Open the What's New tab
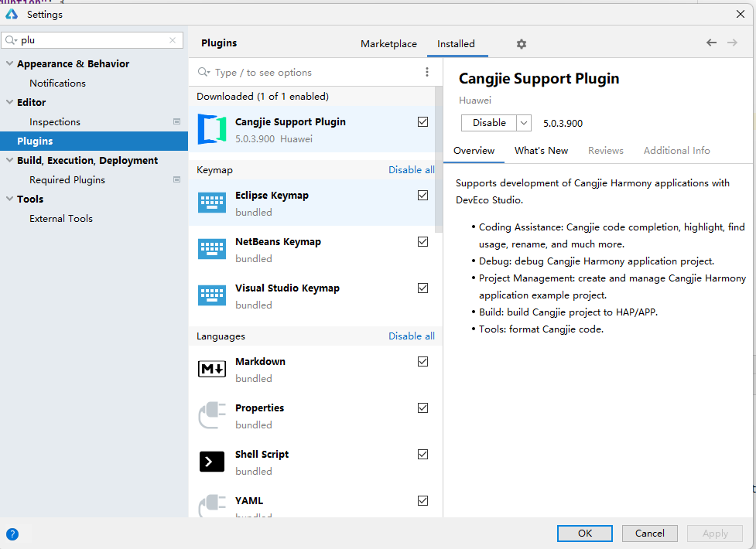The width and height of the screenshot is (756, 549). click(x=541, y=151)
